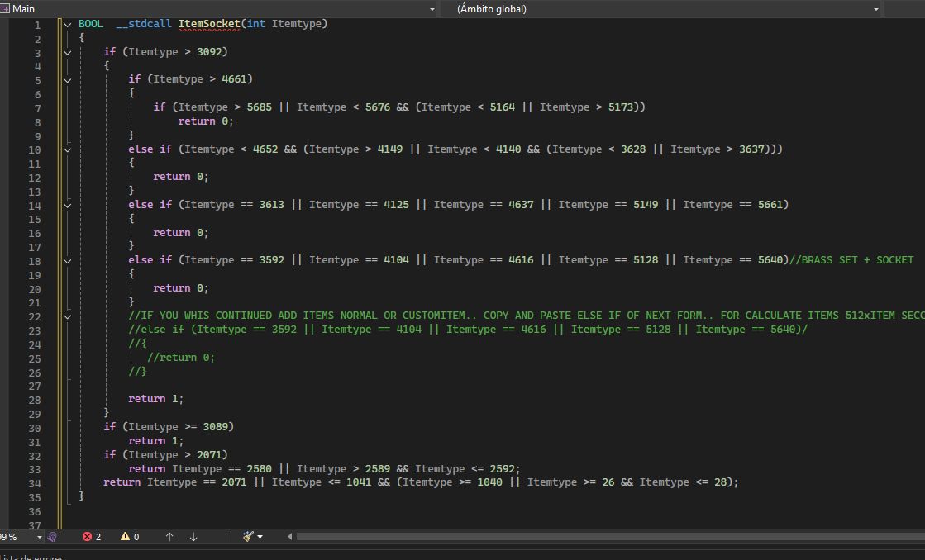This screenshot has height=560, width=925.
Task: Click the purple code health indicator icon
Action: click(x=52, y=536)
